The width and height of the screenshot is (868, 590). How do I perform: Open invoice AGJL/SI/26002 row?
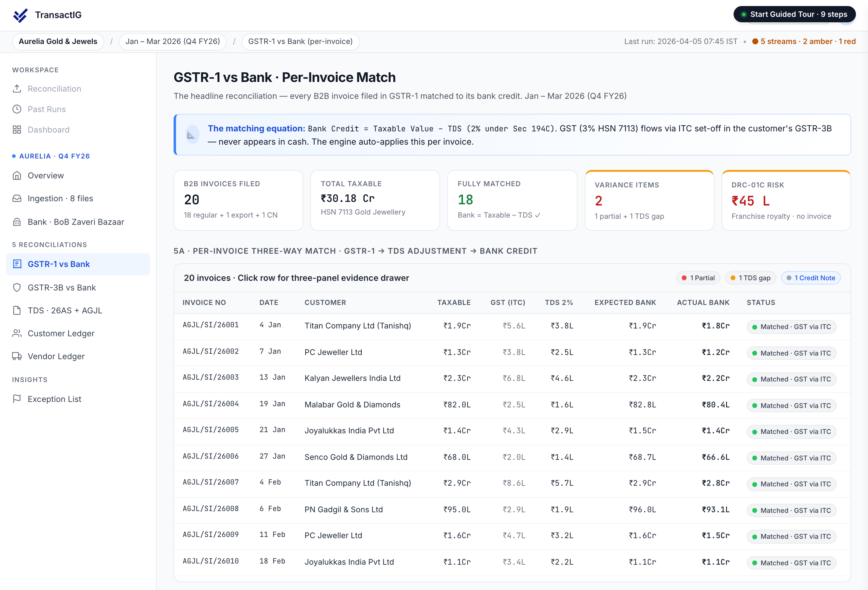pyautogui.click(x=512, y=353)
